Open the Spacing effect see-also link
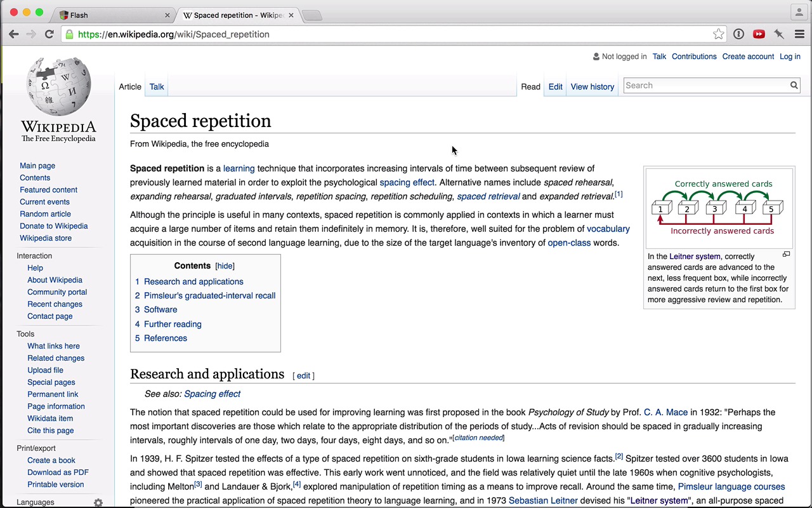Image resolution: width=812 pixels, height=508 pixels. click(x=212, y=394)
